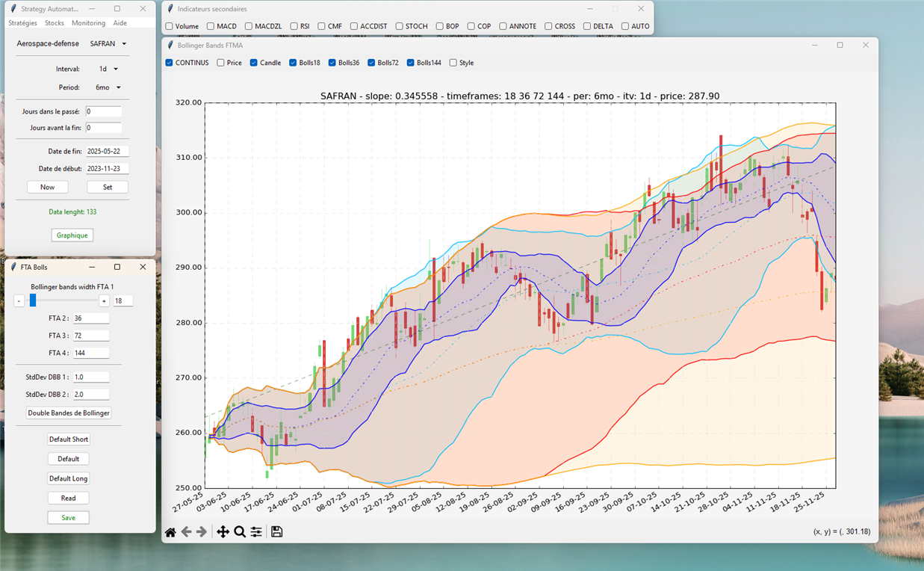Select the Pan tool icon
The width and height of the screenshot is (924, 571).
[223, 532]
